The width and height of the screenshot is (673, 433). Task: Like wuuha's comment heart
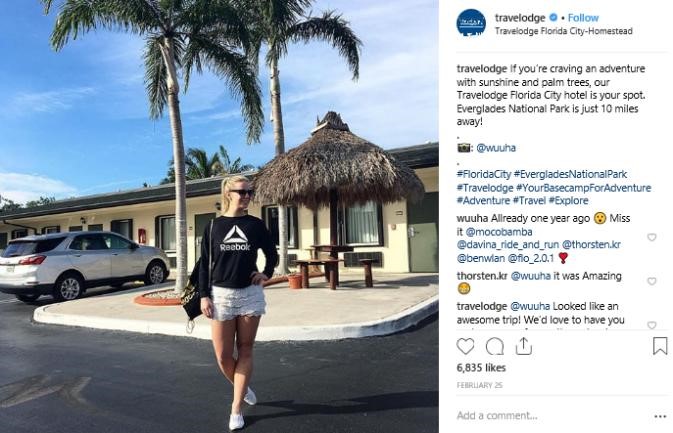click(652, 237)
